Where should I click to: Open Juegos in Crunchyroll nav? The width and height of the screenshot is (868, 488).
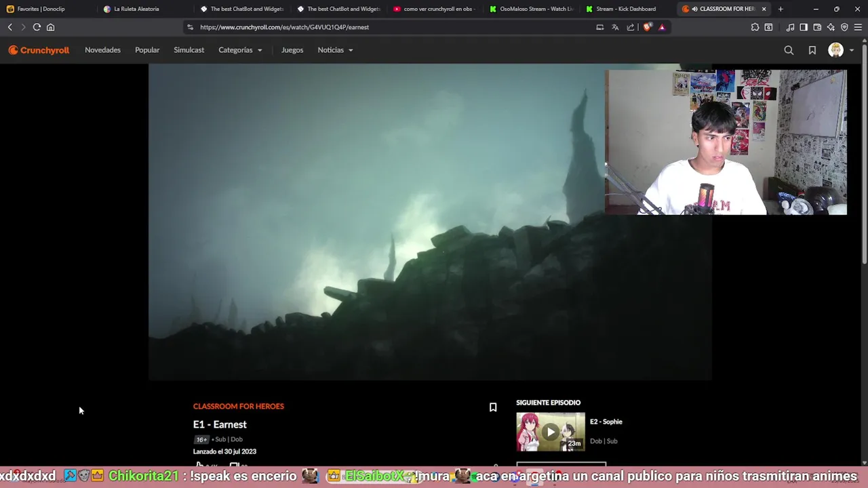pyautogui.click(x=292, y=50)
